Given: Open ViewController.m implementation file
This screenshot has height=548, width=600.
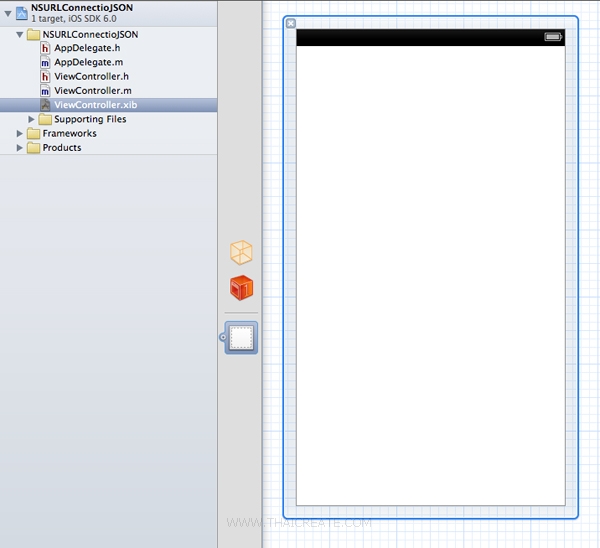Looking at the screenshot, I should (x=92, y=90).
